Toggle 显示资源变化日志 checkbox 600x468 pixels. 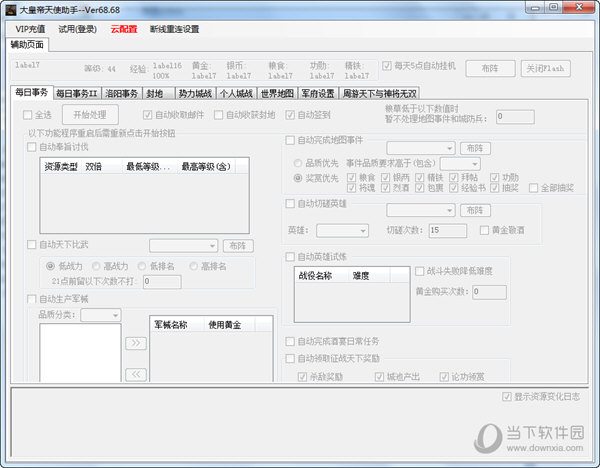click(x=541, y=397)
